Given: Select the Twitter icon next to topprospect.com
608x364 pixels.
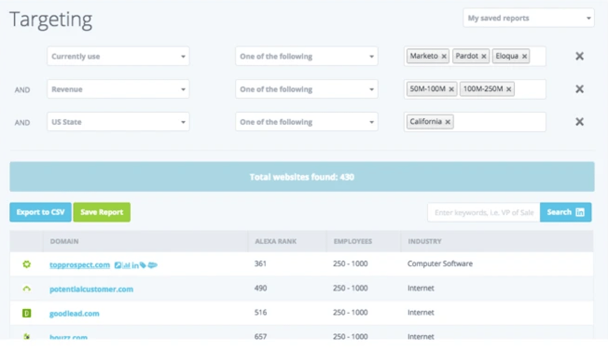Looking at the screenshot, I should point(151,265).
